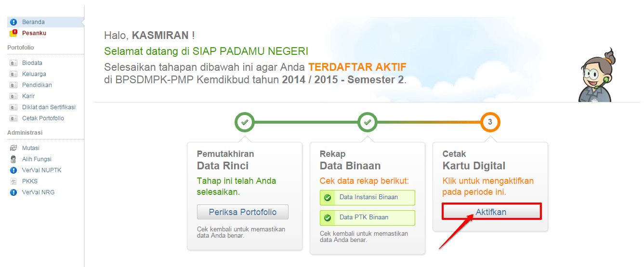Click the Periksa Portofolio button
The image size is (644, 267).
click(243, 212)
